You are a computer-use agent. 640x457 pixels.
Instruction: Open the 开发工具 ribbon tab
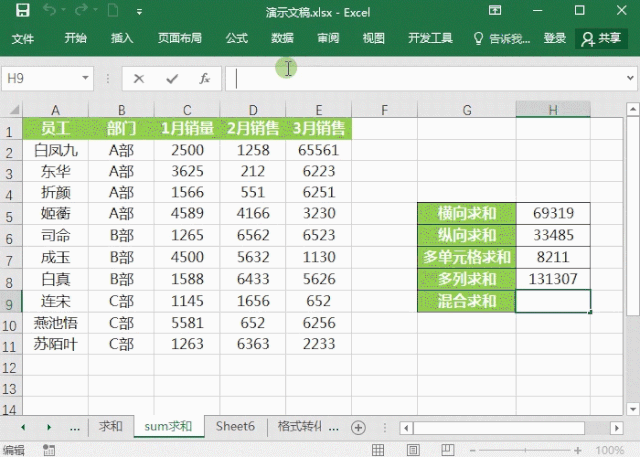[430, 38]
